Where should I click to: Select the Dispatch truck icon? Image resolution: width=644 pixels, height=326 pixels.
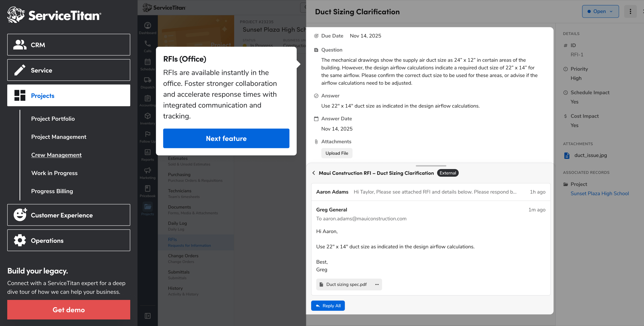[x=148, y=80]
